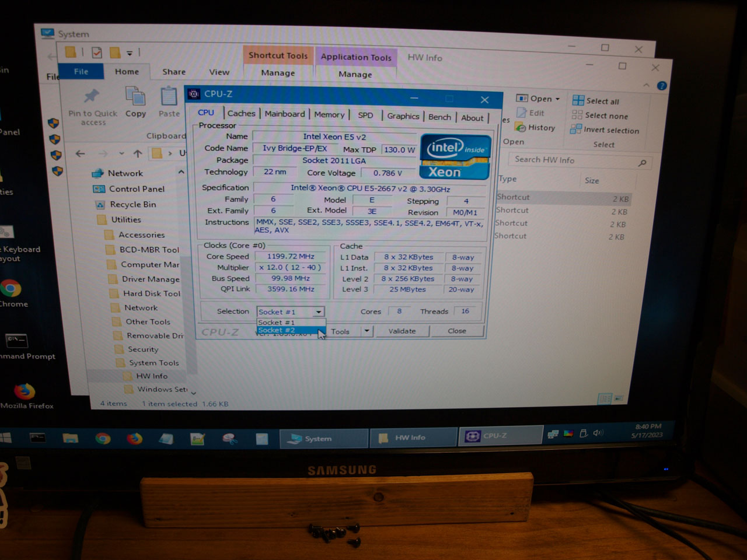The width and height of the screenshot is (747, 560).
Task: Select the Accessories folder in the tree
Action: click(135, 235)
